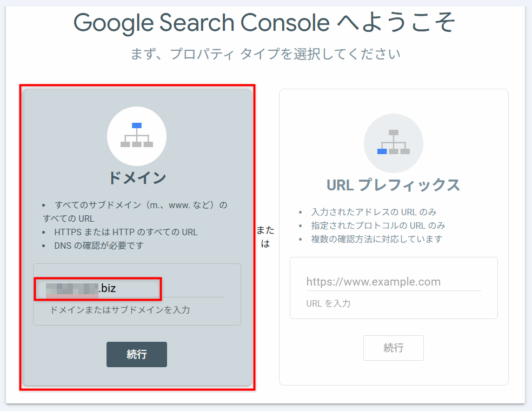Screen dimensions: 532x411
Task: Click the https://www.example.com URL input field
Action: (394, 282)
